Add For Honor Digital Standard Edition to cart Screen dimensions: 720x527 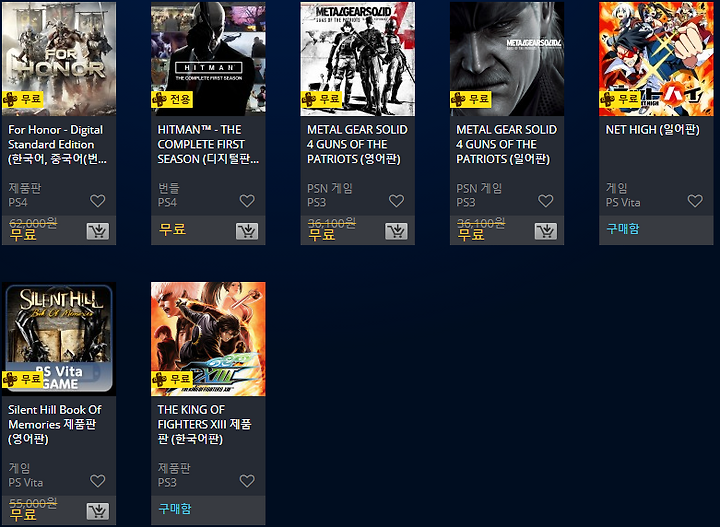tap(98, 231)
